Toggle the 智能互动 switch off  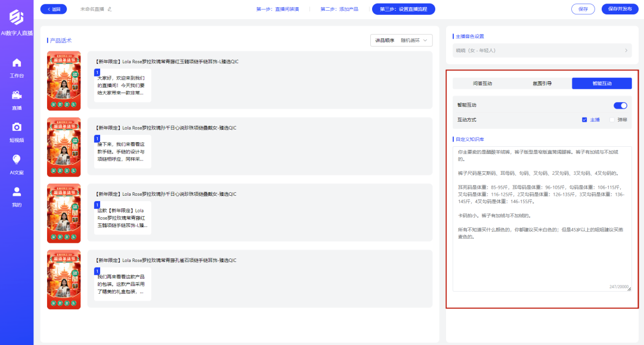tap(620, 106)
